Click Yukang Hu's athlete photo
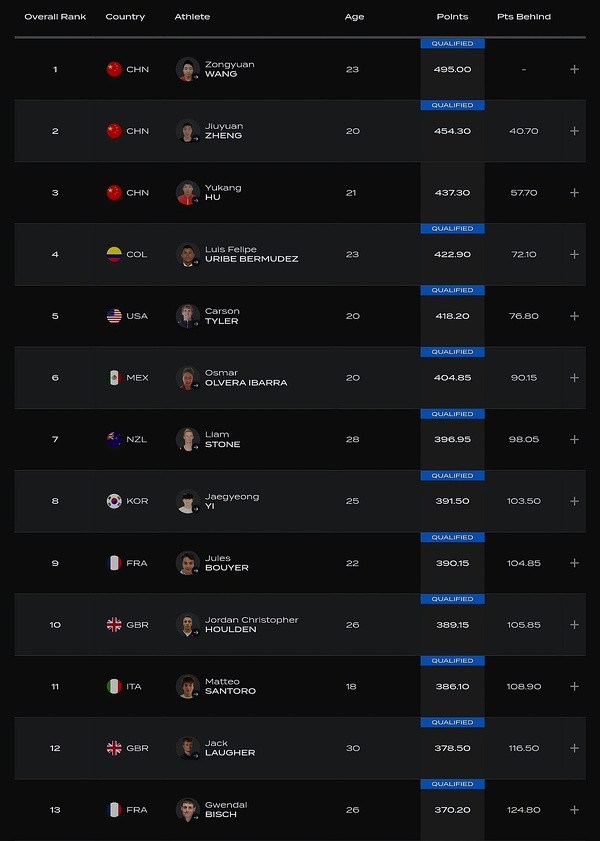The width and height of the screenshot is (600, 841). click(x=187, y=193)
